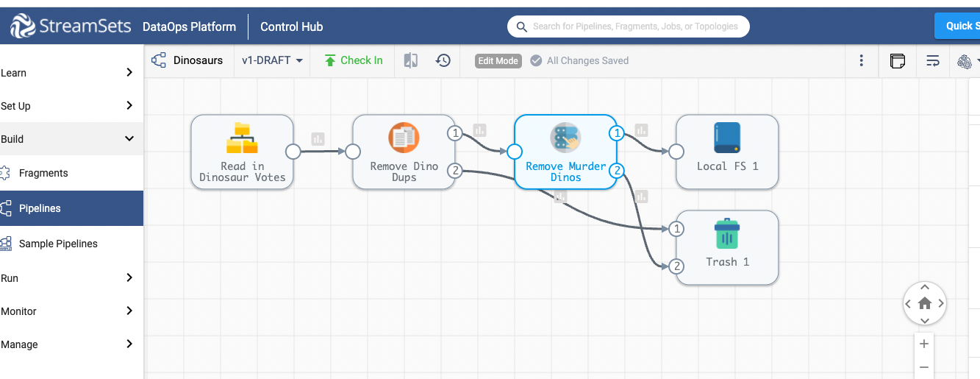Pan canvas up with the arrow

click(x=925, y=287)
